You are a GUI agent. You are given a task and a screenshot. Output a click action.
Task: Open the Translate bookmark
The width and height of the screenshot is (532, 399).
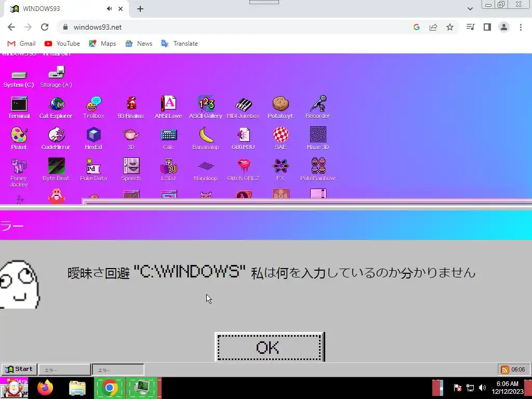coord(179,44)
